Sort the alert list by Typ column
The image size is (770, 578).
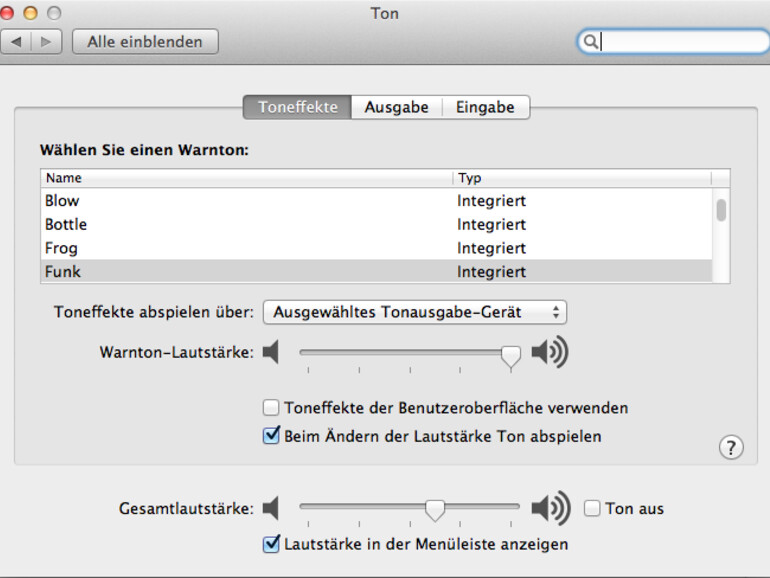(x=582, y=178)
